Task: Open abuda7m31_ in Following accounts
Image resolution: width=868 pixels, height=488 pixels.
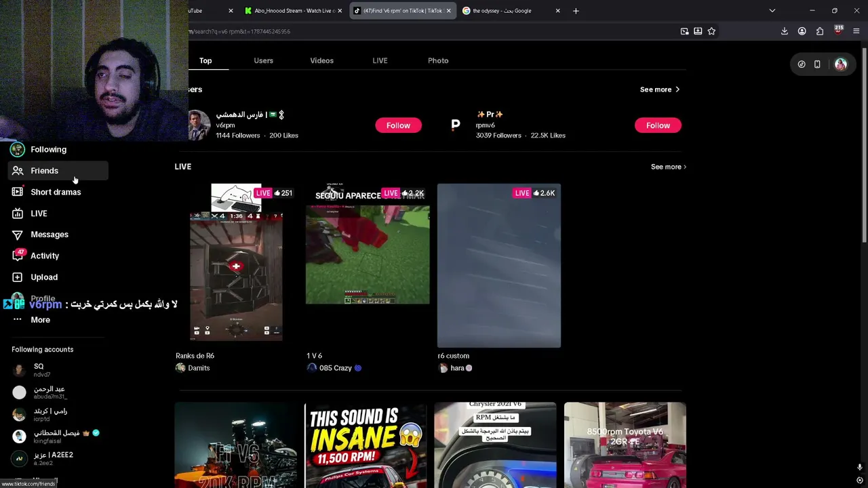Action: click(x=50, y=393)
